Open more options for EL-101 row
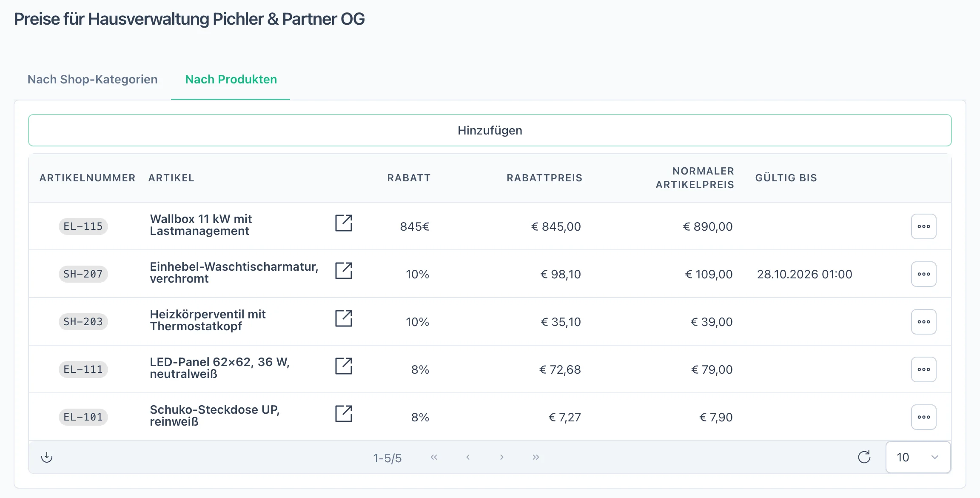 click(x=923, y=417)
